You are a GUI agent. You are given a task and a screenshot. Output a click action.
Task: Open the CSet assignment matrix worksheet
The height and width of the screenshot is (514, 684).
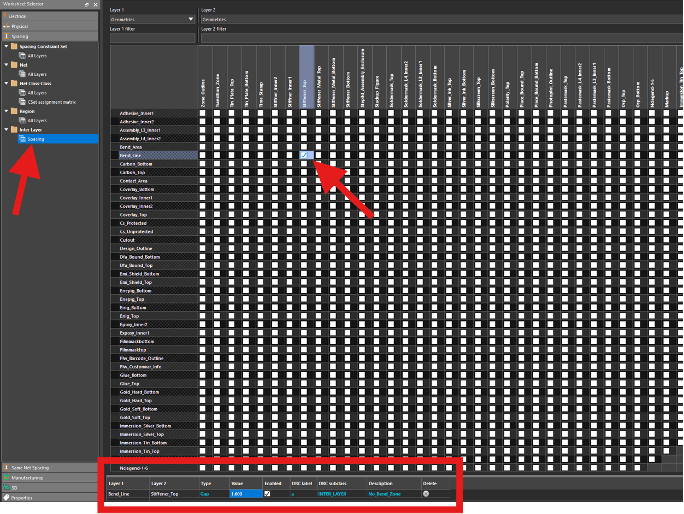[51, 102]
